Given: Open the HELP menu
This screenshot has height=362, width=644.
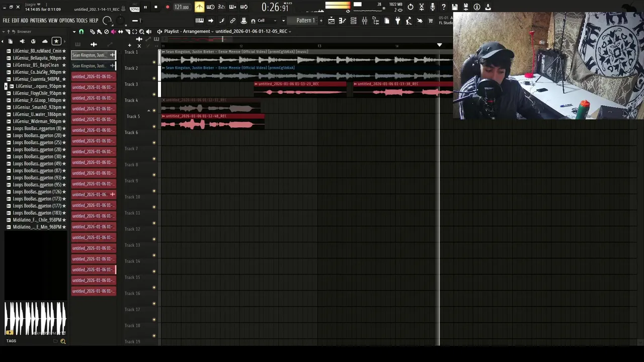Looking at the screenshot, I should click(x=94, y=21).
